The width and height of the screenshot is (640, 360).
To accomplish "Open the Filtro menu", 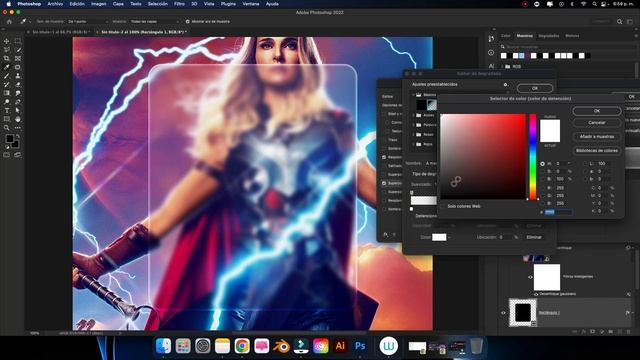I will (x=179, y=4).
